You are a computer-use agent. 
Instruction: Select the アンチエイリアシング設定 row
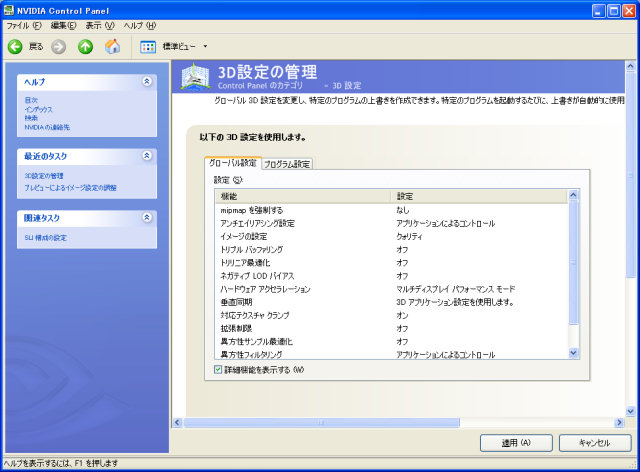click(391, 223)
